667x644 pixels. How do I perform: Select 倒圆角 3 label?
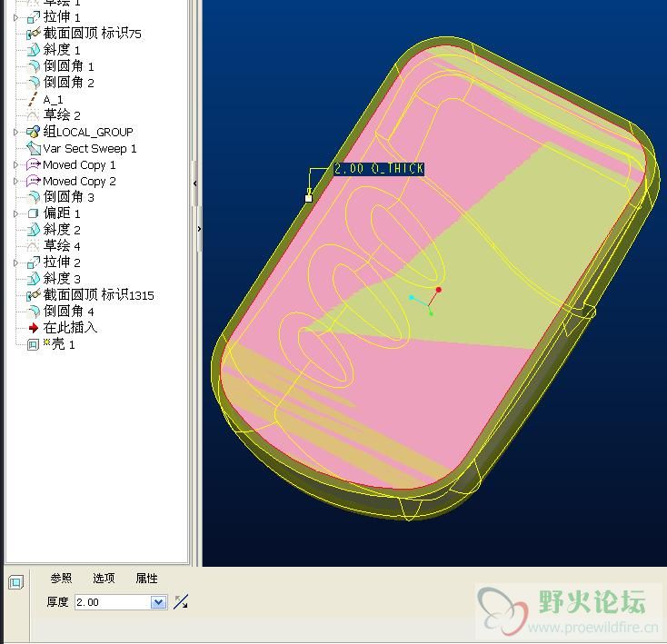pyautogui.click(x=68, y=197)
